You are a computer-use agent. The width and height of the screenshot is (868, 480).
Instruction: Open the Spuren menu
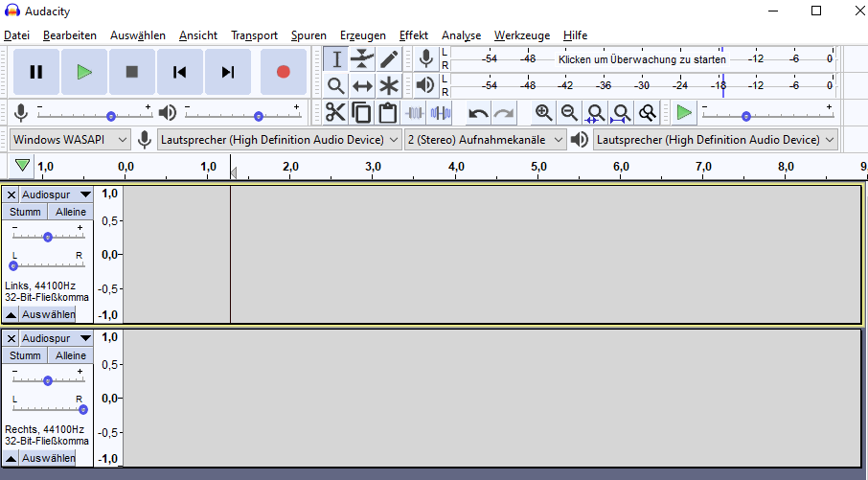point(308,35)
